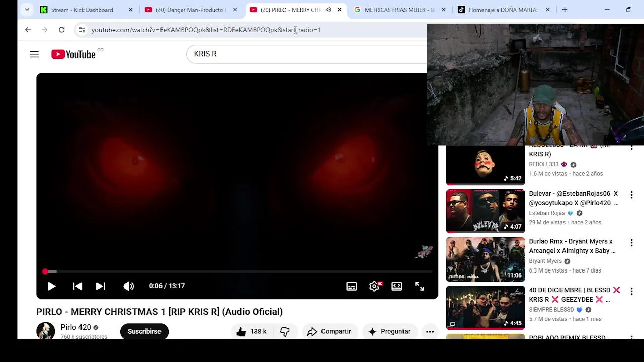Open the Bulevar video thumbnail
The width and height of the screenshot is (644, 362).
click(486, 211)
